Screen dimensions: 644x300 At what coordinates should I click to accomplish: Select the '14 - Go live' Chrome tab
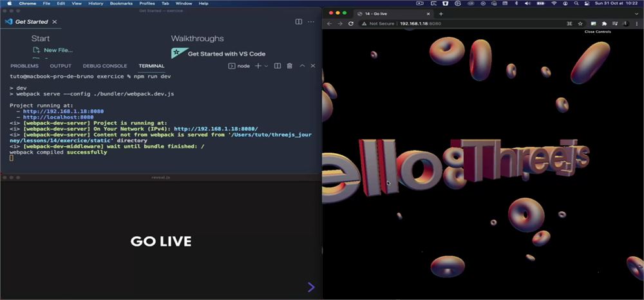point(392,14)
